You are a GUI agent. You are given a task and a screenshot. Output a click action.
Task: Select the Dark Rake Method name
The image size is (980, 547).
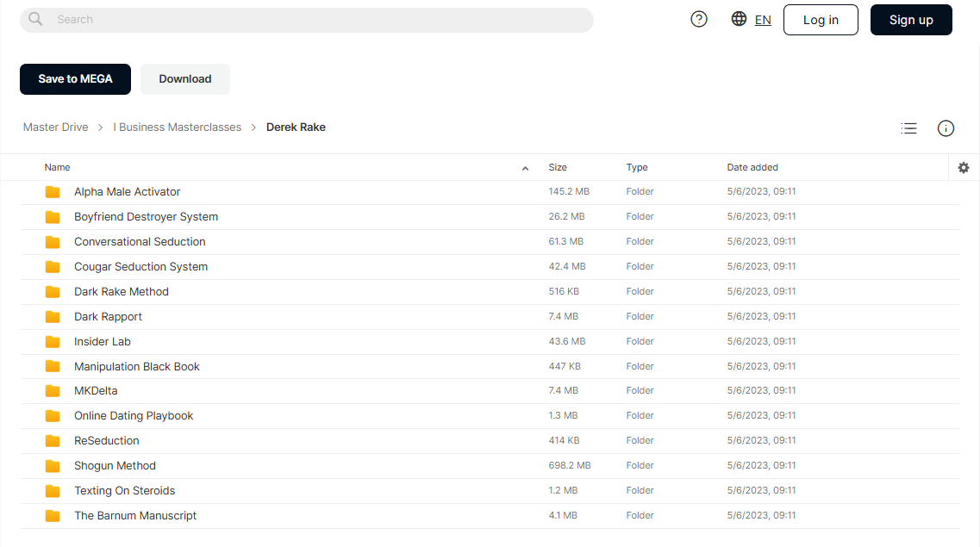coord(122,292)
